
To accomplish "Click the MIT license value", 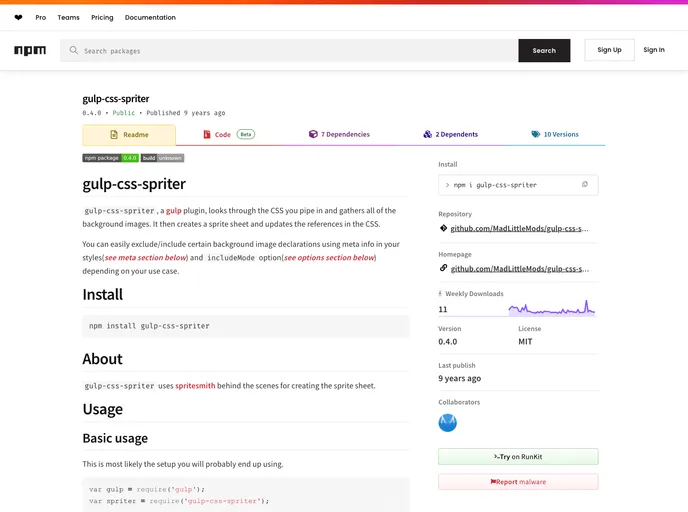I will coord(525,342).
